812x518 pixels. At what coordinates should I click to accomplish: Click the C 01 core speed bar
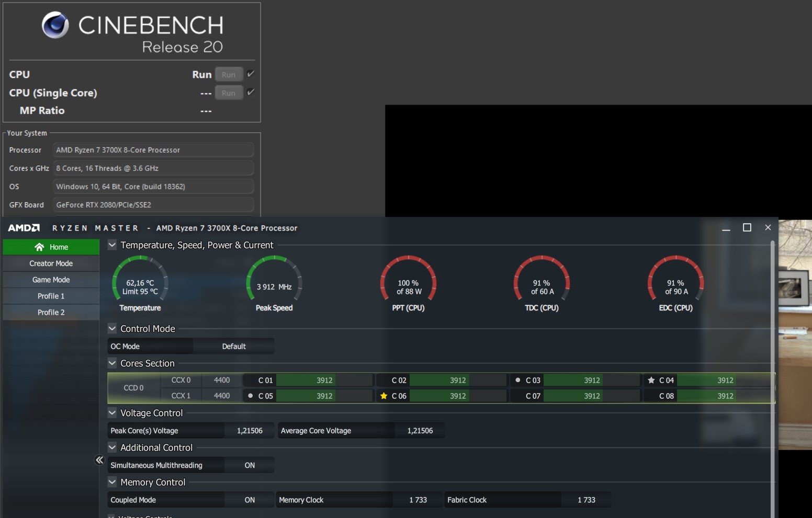pos(324,380)
